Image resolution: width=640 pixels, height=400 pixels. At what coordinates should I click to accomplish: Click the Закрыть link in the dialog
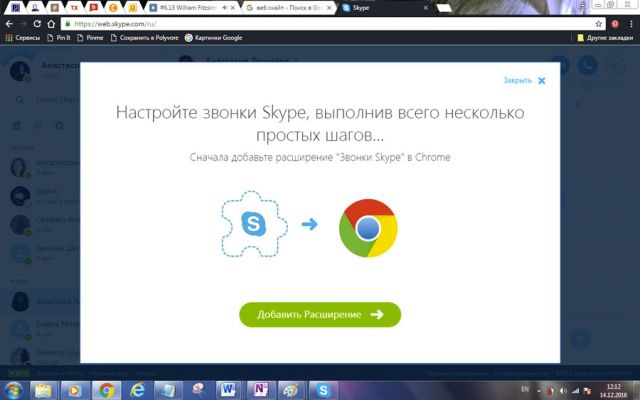[x=518, y=80]
